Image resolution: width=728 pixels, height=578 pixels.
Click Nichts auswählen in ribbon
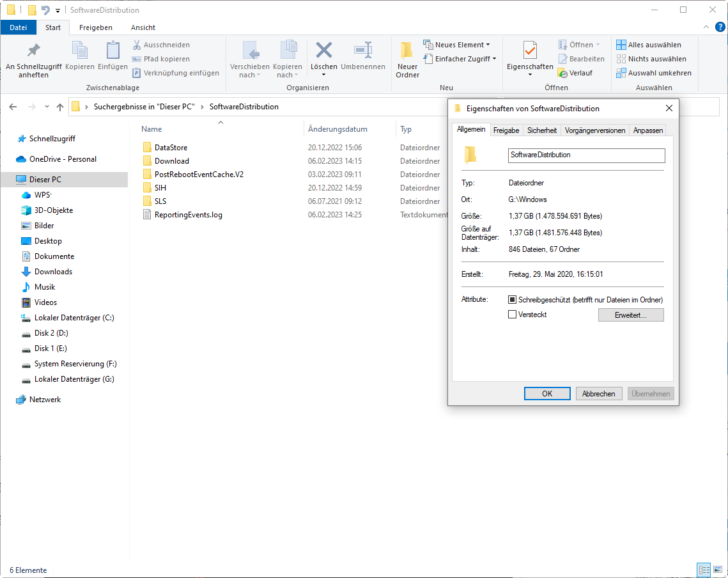651,59
